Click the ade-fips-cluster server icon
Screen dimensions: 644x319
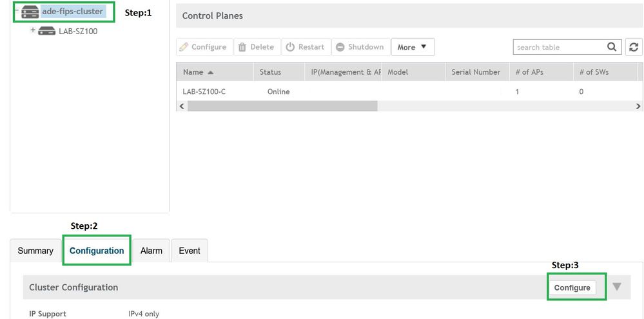30,12
